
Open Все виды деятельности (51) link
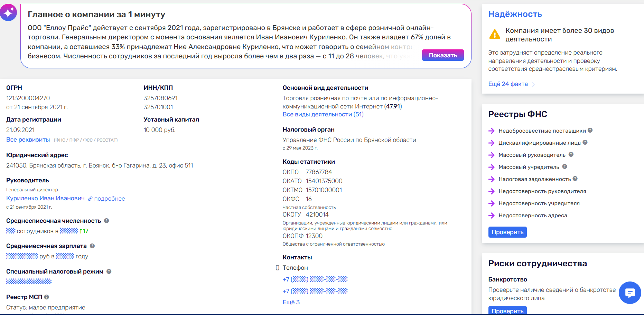coord(323,114)
